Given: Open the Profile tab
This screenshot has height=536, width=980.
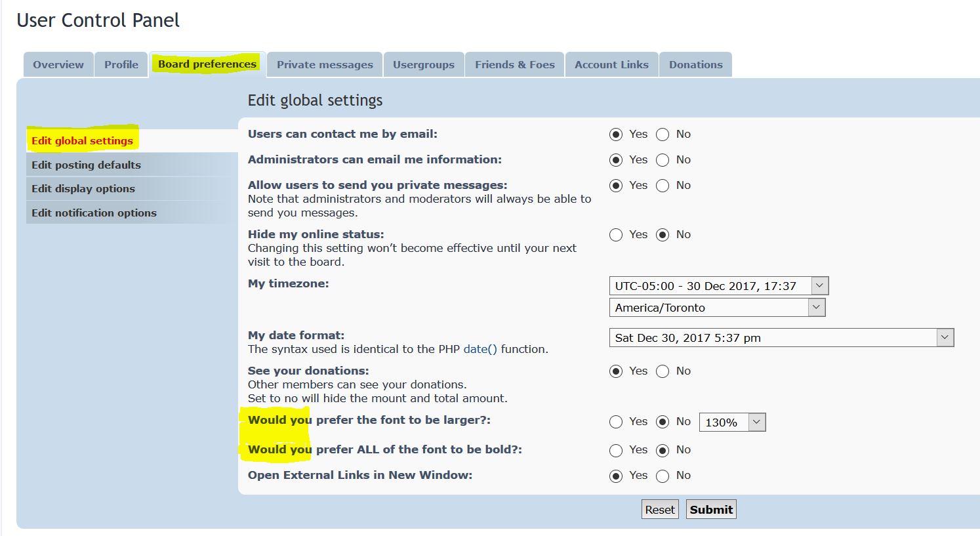Looking at the screenshot, I should (121, 65).
